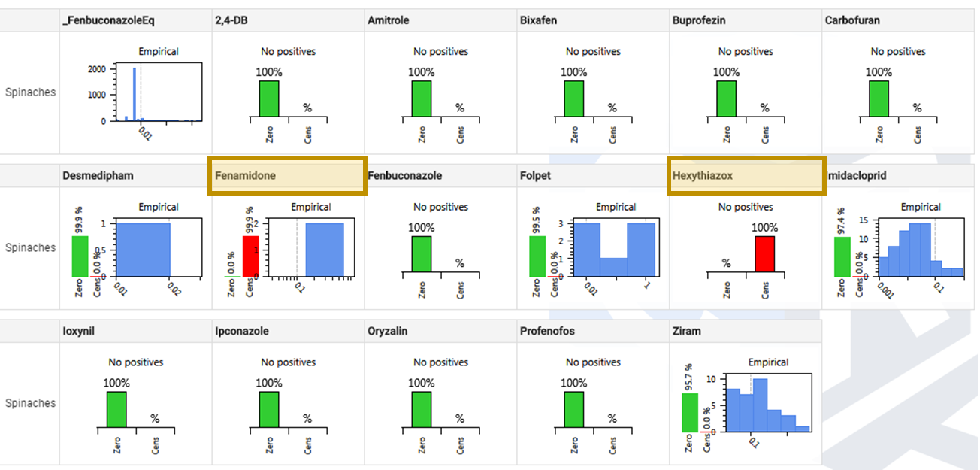Click the Spinaches row label in the first row
Screen dimensions: 980x470
coord(30,92)
